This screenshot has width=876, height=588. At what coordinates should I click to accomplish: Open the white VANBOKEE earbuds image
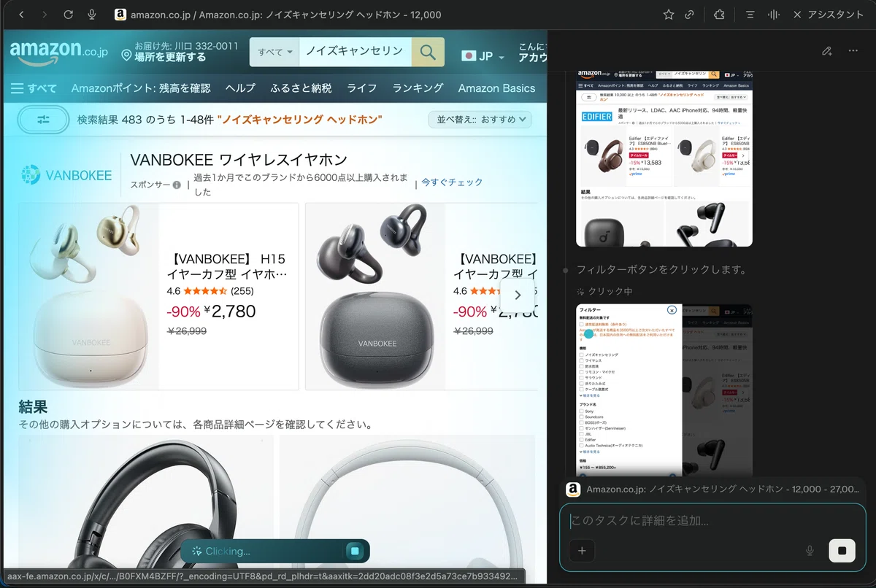click(89, 297)
